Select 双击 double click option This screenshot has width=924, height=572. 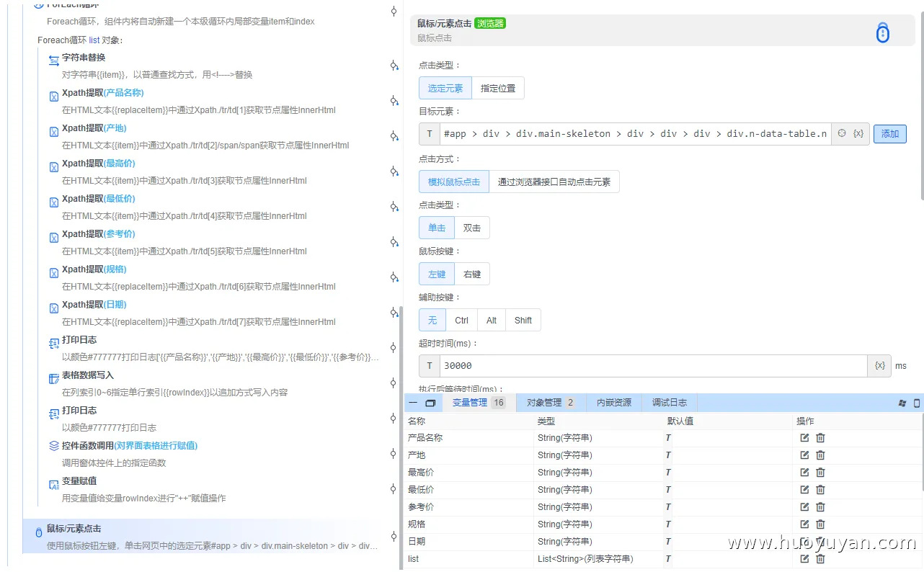point(472,228)
